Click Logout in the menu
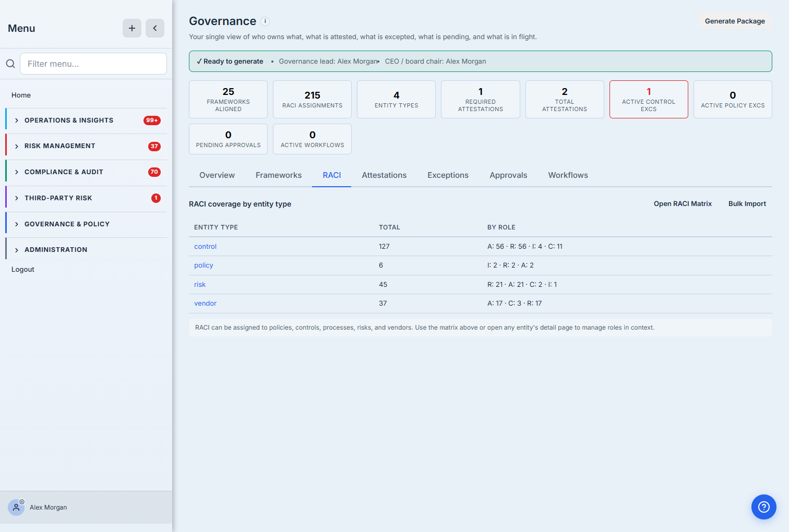Viewport: 789px width, 532px height. pos(23,269)
